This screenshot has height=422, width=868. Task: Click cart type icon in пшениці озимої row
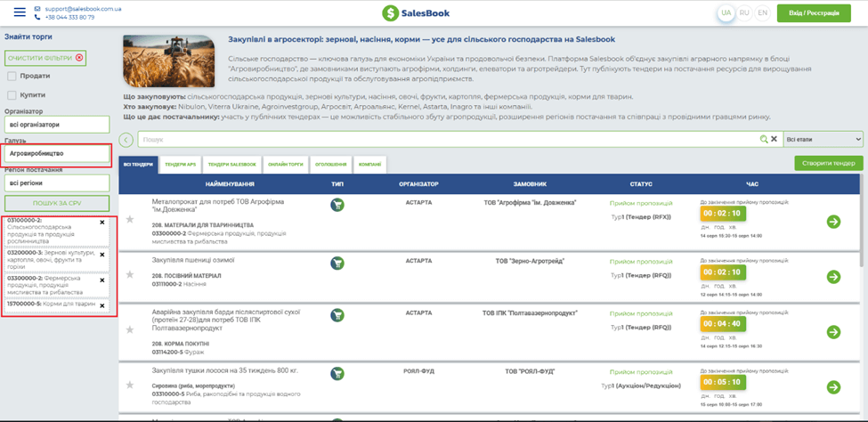[x=337, y=263]
